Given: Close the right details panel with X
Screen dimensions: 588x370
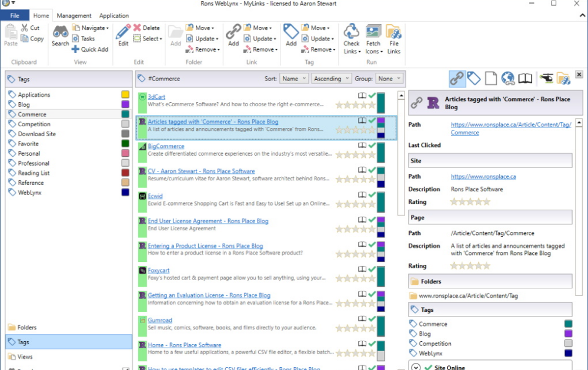Looking at the screenshot, I should coord(579,75).
